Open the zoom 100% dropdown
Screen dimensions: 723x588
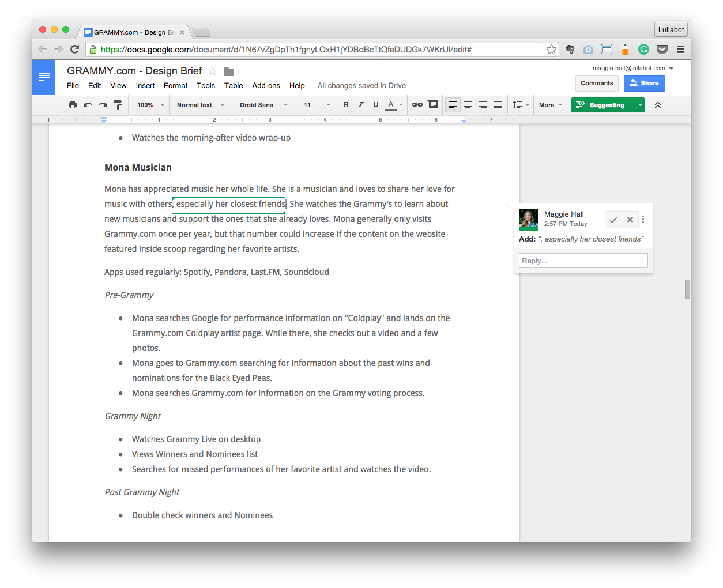[150, 105]
